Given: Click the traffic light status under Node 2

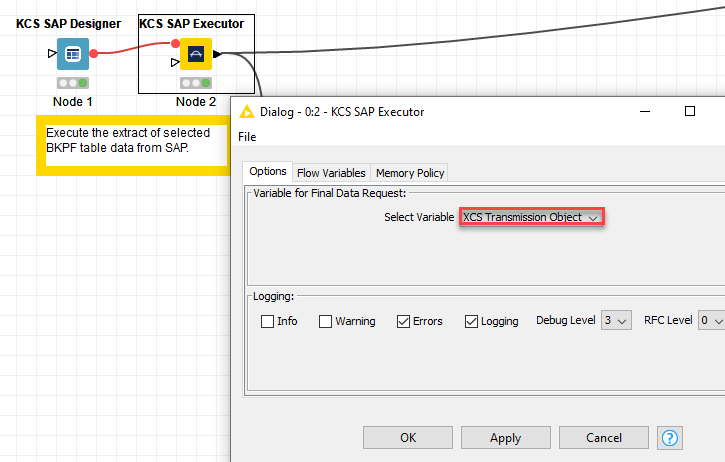Looking at the screenshot, I should 196,84.
